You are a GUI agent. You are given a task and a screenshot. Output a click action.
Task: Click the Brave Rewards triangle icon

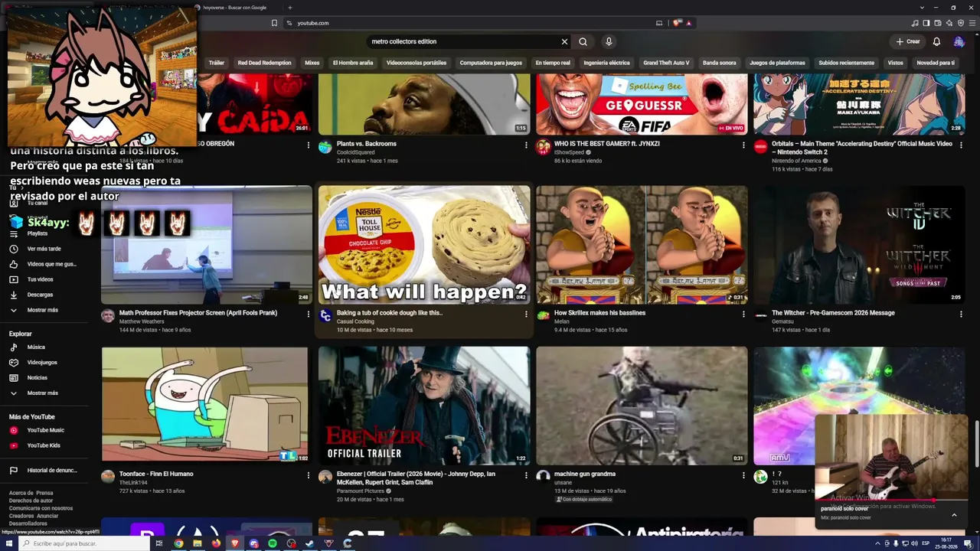point(689,23)
